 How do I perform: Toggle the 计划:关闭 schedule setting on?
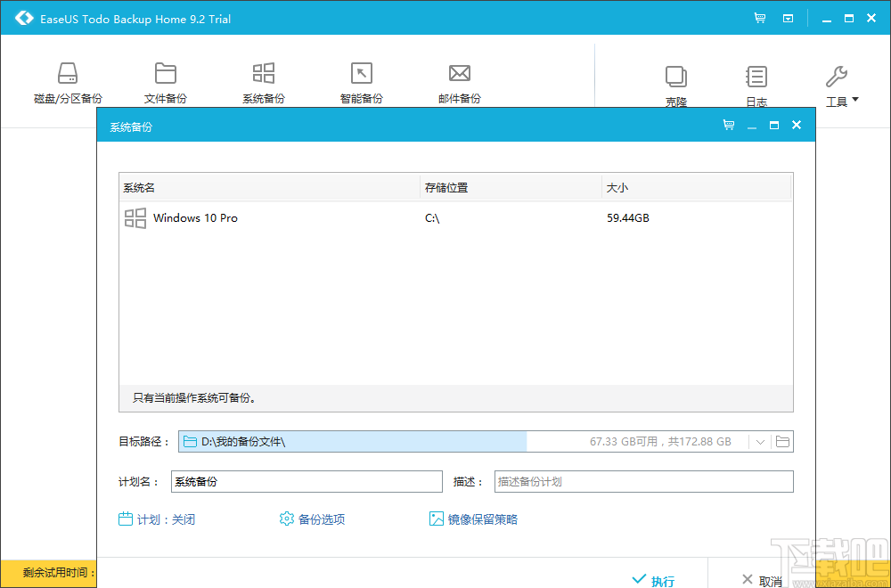157,519
